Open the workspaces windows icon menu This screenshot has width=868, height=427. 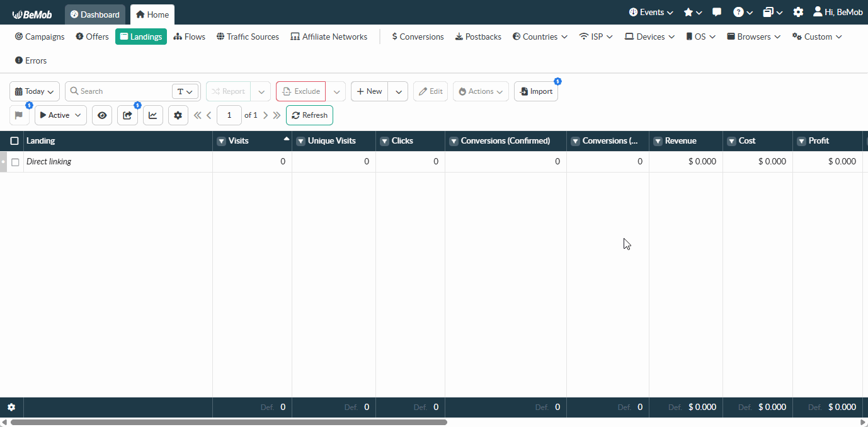click(773, 13)
